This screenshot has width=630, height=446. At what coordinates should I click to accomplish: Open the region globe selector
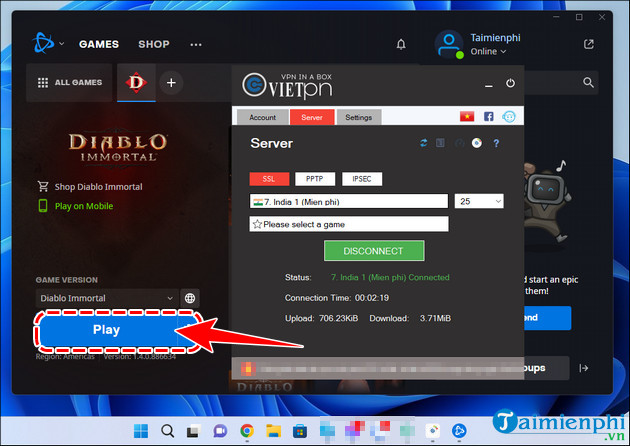tap(190, 298)
